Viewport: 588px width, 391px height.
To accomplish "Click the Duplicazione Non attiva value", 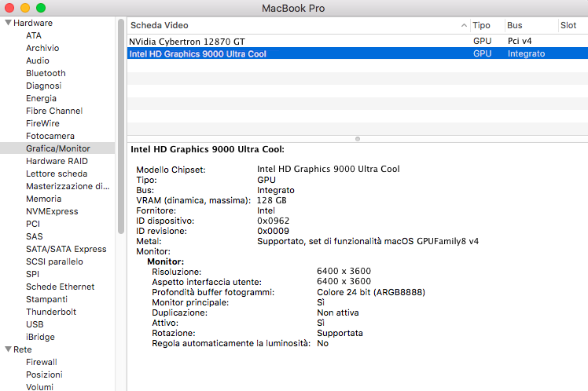I will pyautogui.click(x=338, y=312).
